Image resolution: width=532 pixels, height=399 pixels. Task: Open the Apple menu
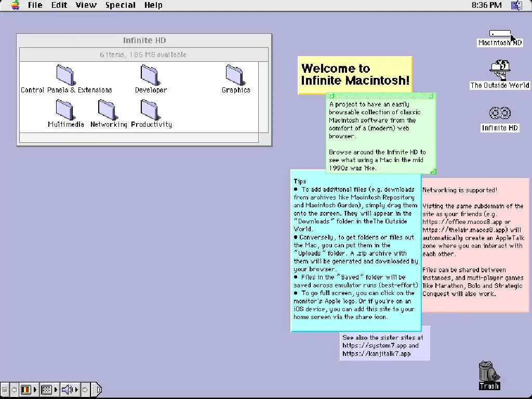(x=15, y=5)
